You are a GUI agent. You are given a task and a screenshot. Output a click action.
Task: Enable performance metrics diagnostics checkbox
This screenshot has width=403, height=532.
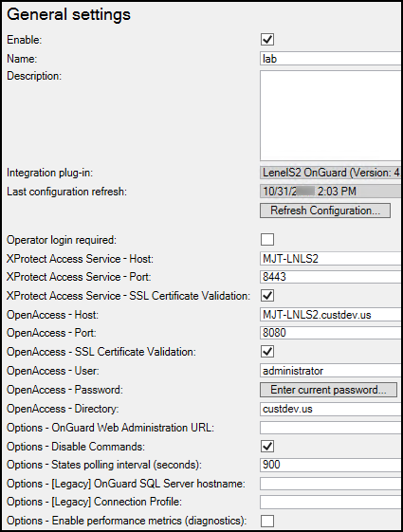267,521
